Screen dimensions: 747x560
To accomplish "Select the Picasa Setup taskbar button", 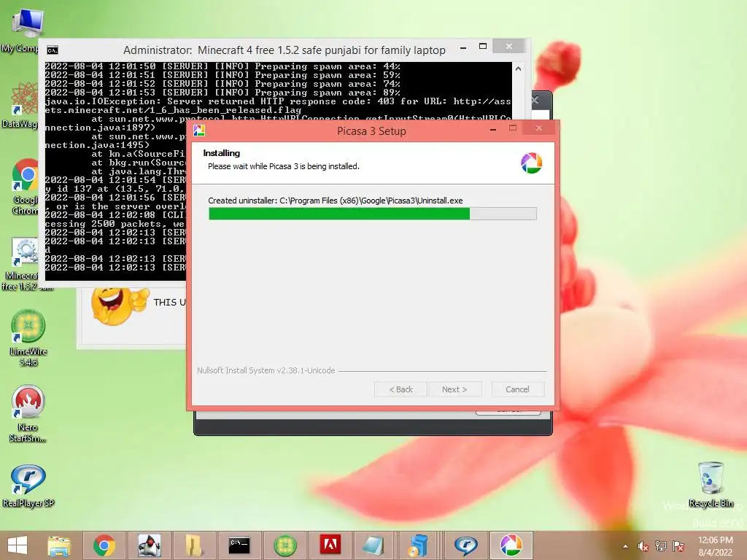I will coord(511,545).
